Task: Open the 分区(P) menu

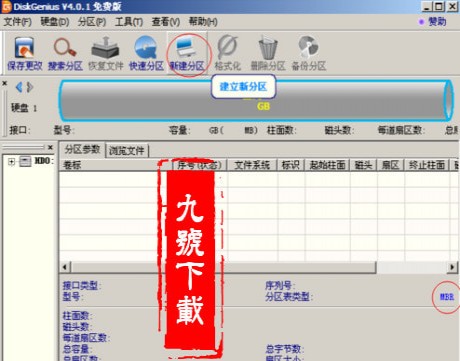Action: click(92, 22)
